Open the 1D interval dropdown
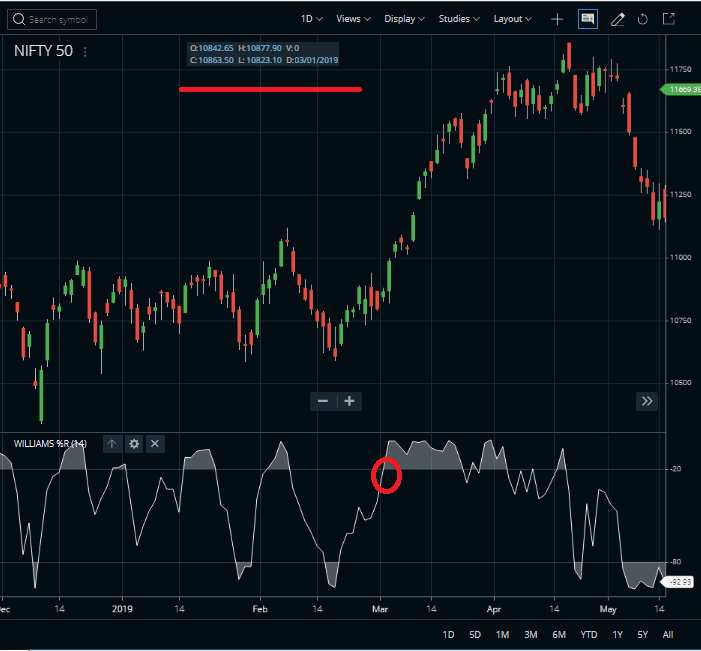This screenshot has width=701, height=651. pos(312,19)
